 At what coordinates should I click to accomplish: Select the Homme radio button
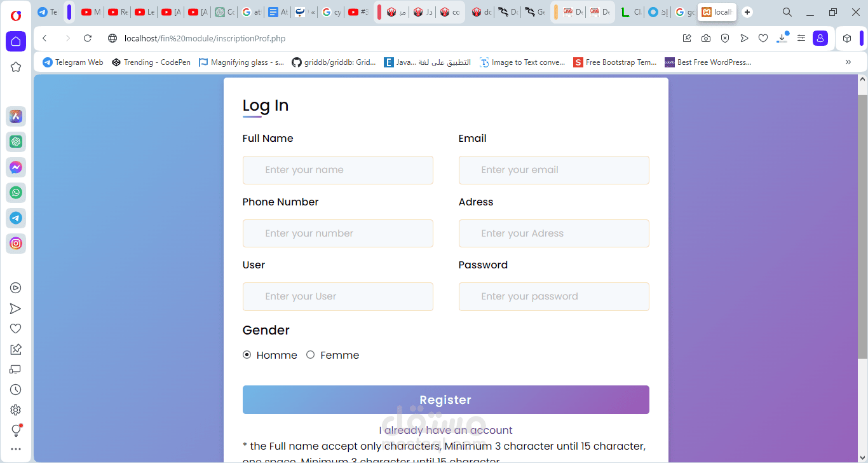(247, 355)
